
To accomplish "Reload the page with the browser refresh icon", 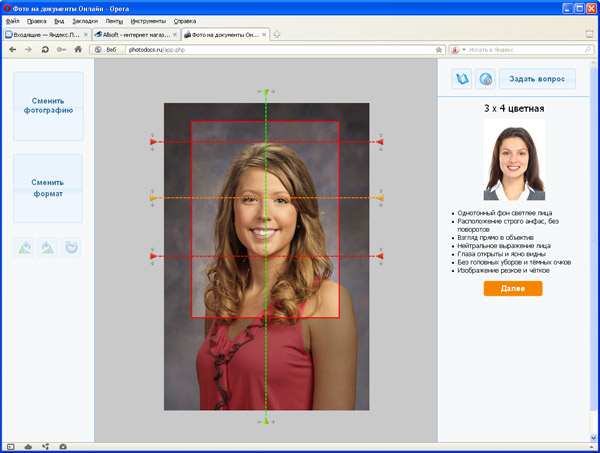I will tap(45, 49).
